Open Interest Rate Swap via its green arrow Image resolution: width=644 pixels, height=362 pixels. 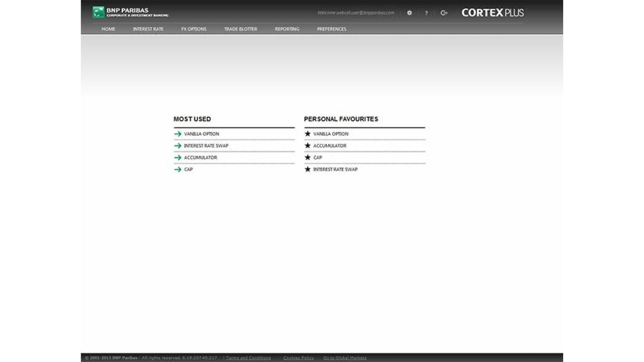coord(177,146)
